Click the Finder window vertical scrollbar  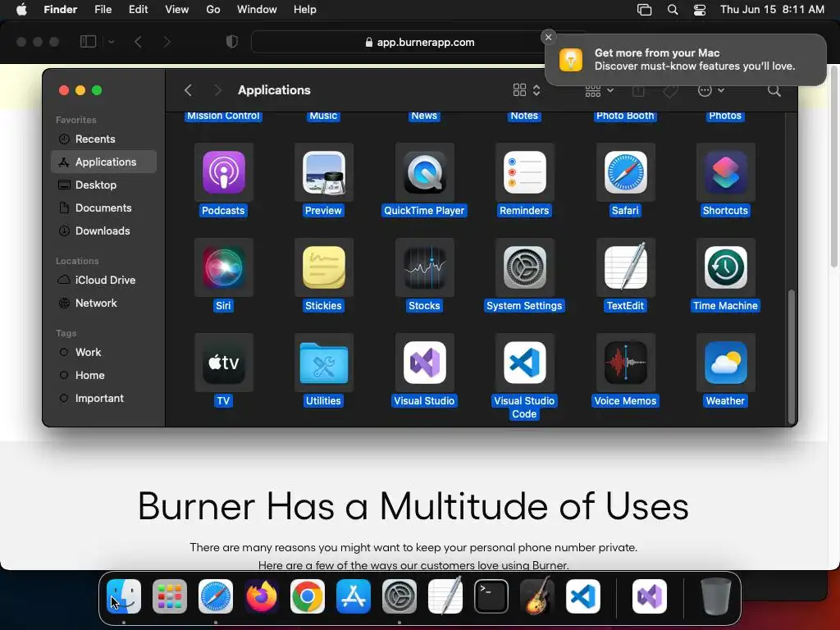pyautogui.click(x=791, y=357)
